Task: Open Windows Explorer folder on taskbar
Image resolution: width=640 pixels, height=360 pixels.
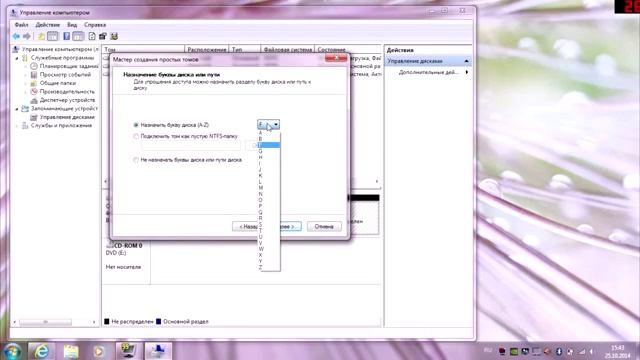Action: (70, 351)
